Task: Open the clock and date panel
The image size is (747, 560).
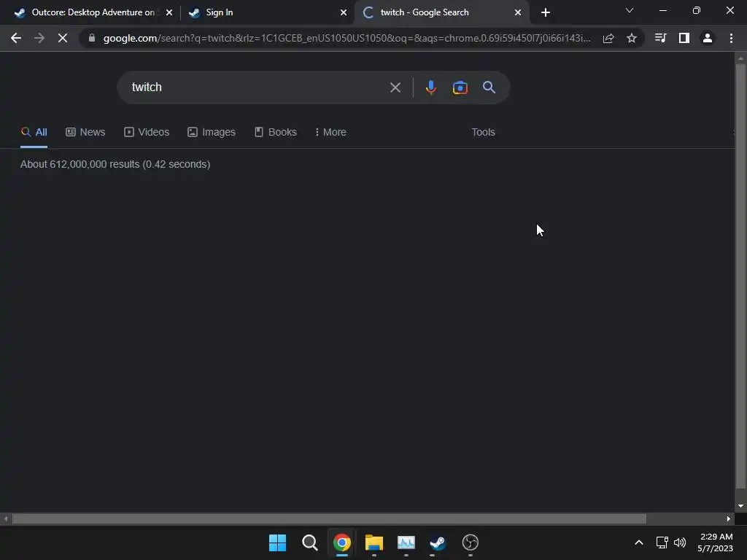Action: [x=715, y=542]
